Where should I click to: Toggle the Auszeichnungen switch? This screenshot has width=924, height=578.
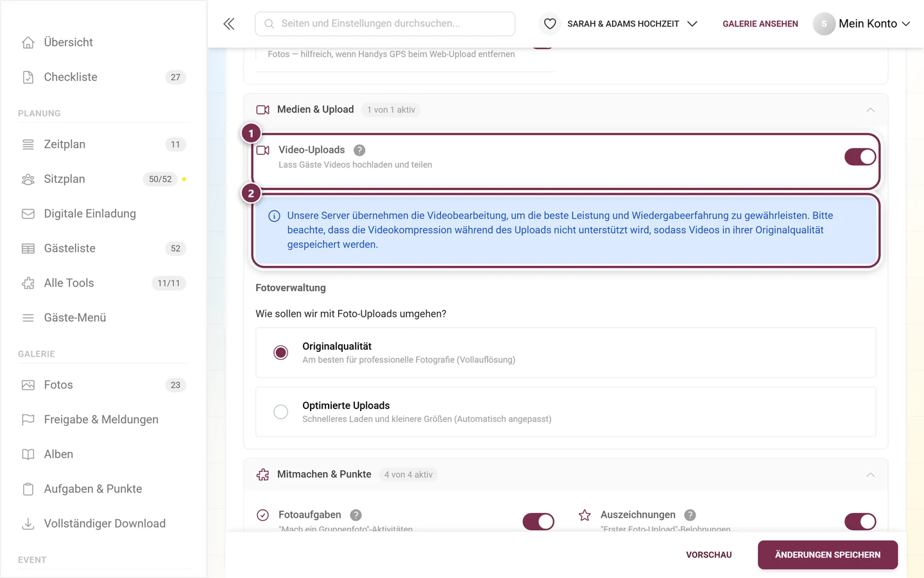tap(860, 521)
